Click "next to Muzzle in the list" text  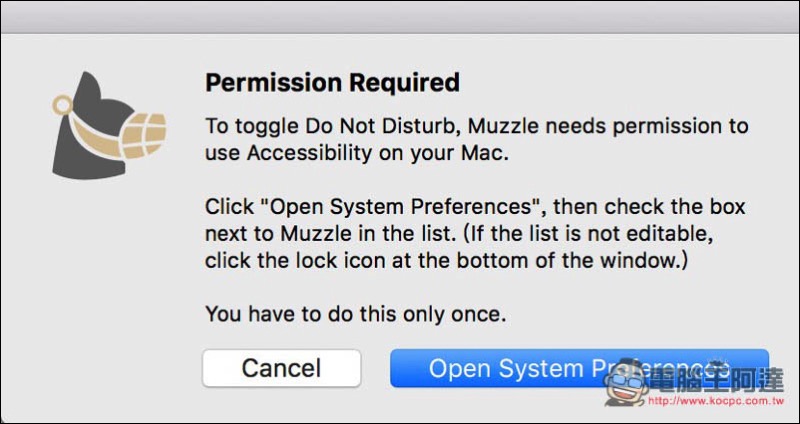[329, 234]
